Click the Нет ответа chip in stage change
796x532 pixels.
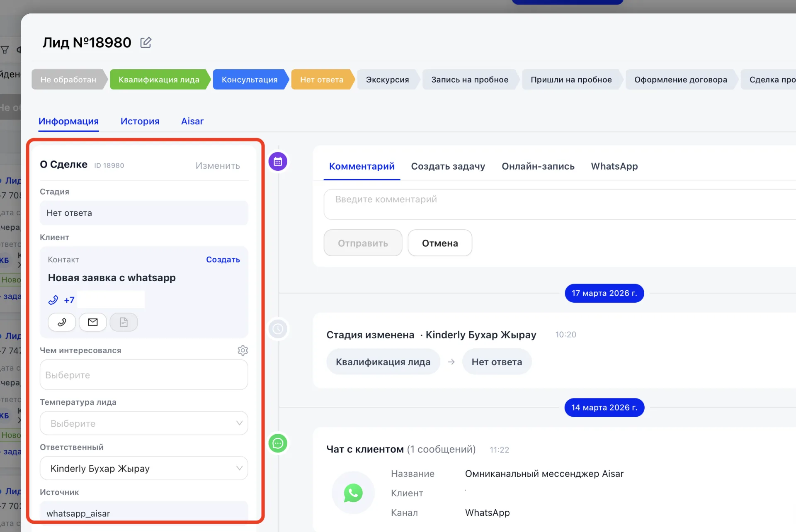(x=497, y=362)
